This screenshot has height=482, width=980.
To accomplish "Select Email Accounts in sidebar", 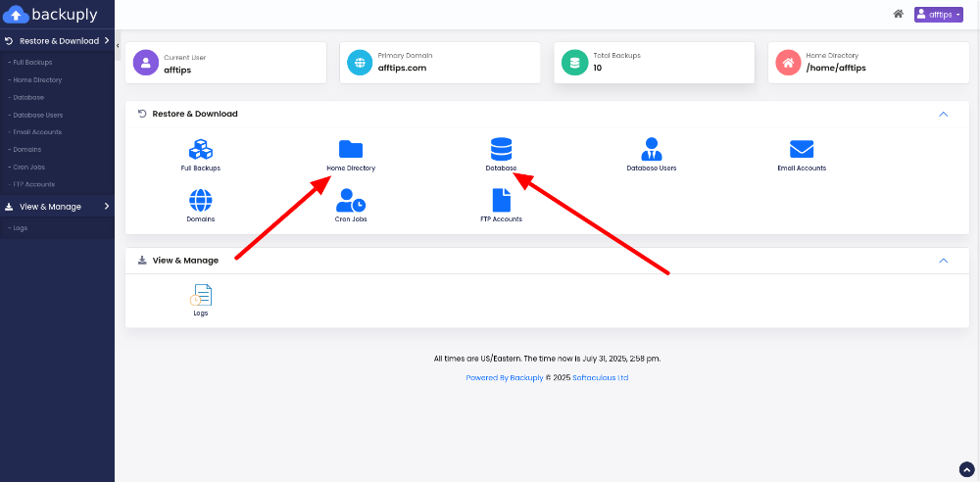I will coord(35,132).
